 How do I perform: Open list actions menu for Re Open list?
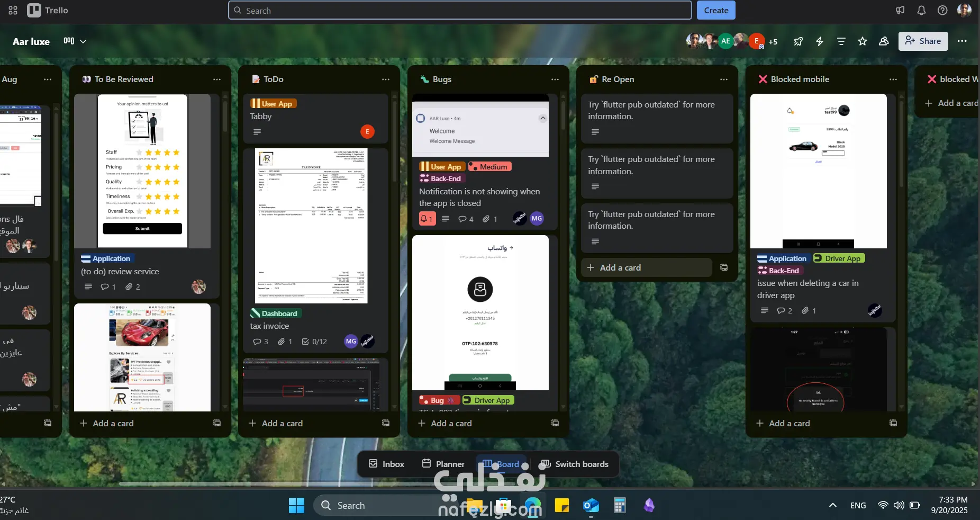(724, 79)
